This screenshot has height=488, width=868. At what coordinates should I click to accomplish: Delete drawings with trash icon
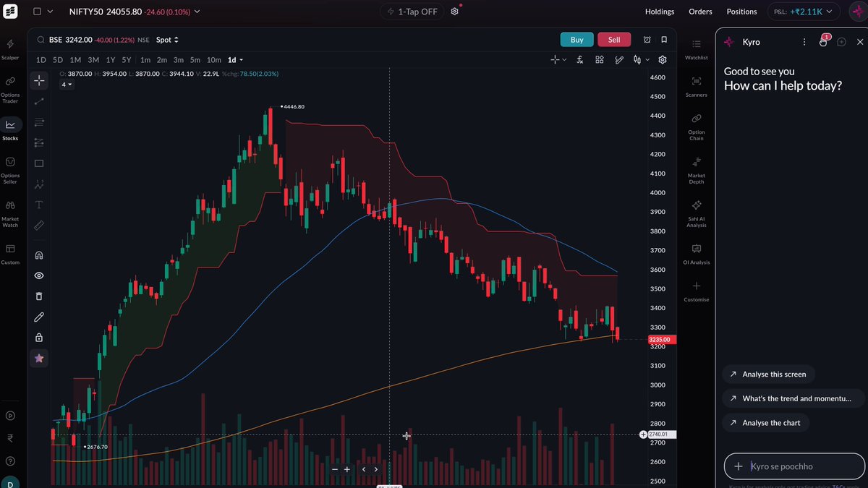click(x=39, y=296)
